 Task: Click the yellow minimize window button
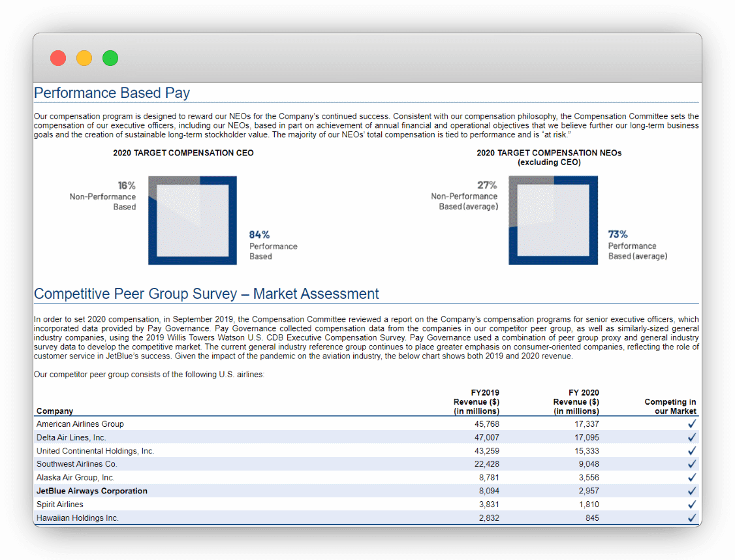pos(84,58)
